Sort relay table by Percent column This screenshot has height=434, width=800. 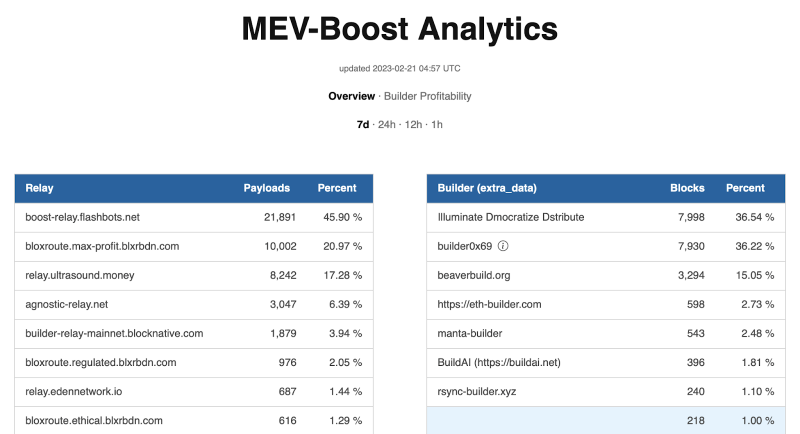coord(337,188)
